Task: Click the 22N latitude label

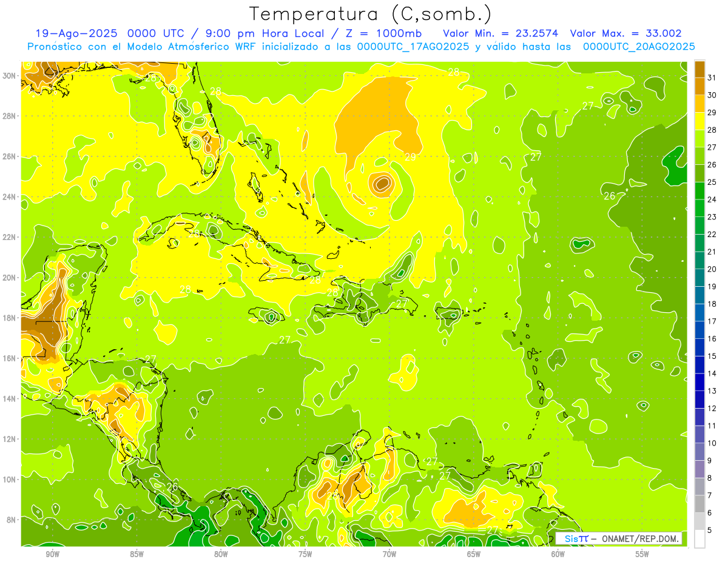Action: coord(10,237)
